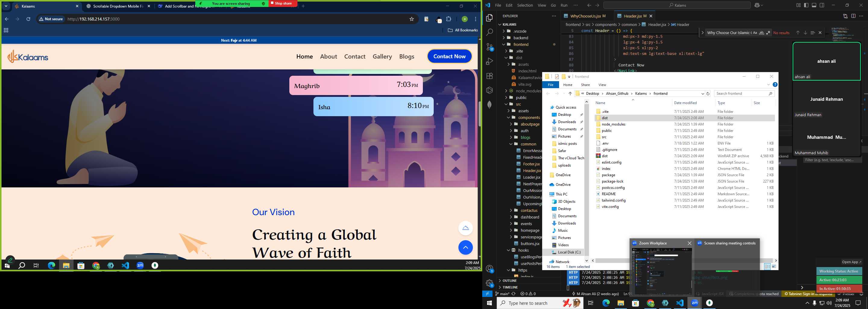This screenshot has height=309, width=868.
Task: Open the Share tab in File Explorer ribbon
Action: [585, 85]
